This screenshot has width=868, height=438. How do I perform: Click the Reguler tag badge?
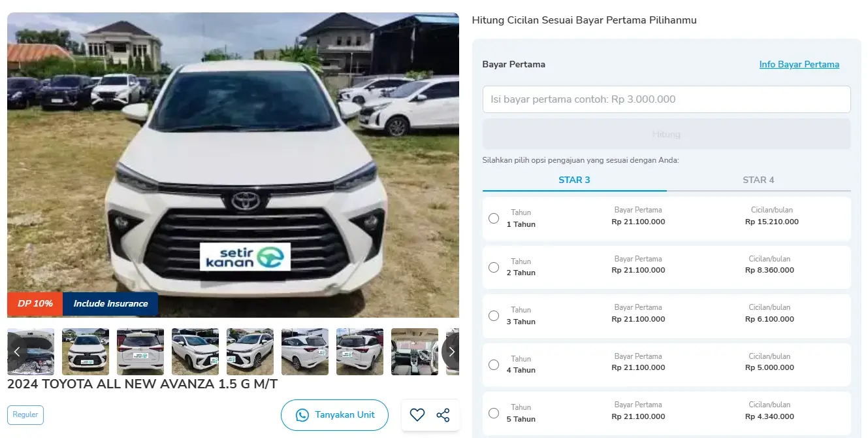tap(25, 415)
